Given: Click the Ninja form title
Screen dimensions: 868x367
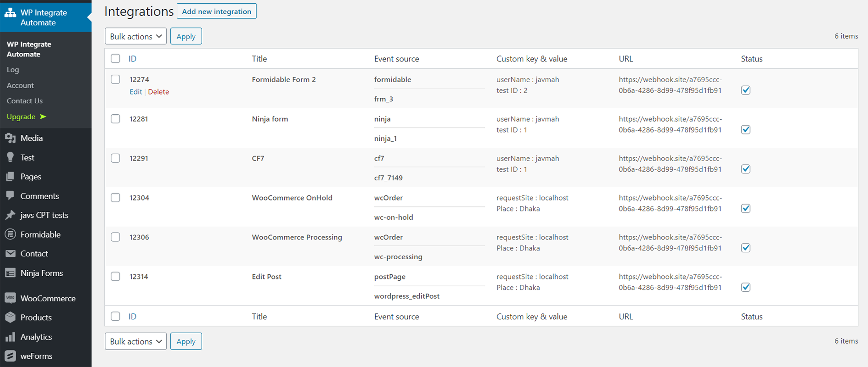Looking at the screenshot, I should [270, 119].
